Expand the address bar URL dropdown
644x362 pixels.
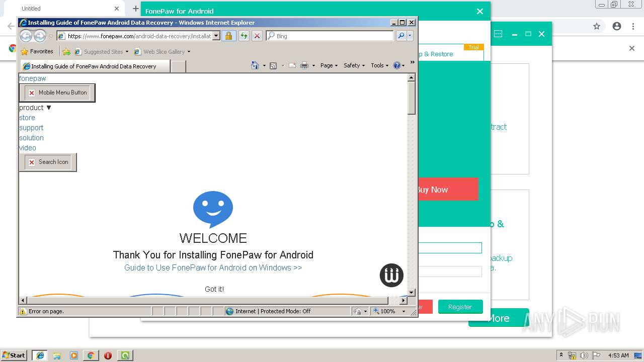pos(216,36)
